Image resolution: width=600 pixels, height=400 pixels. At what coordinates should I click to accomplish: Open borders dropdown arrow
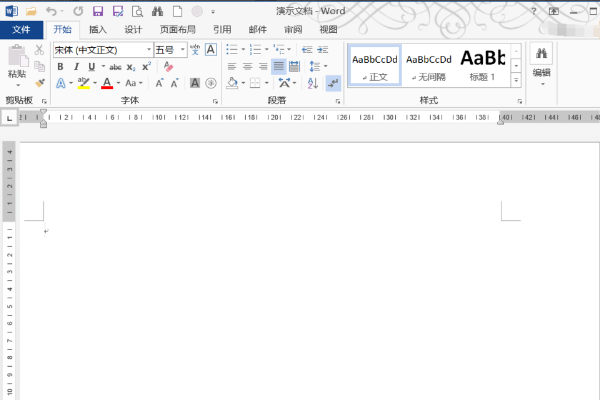pyautogui.click(x=267, y=83)
